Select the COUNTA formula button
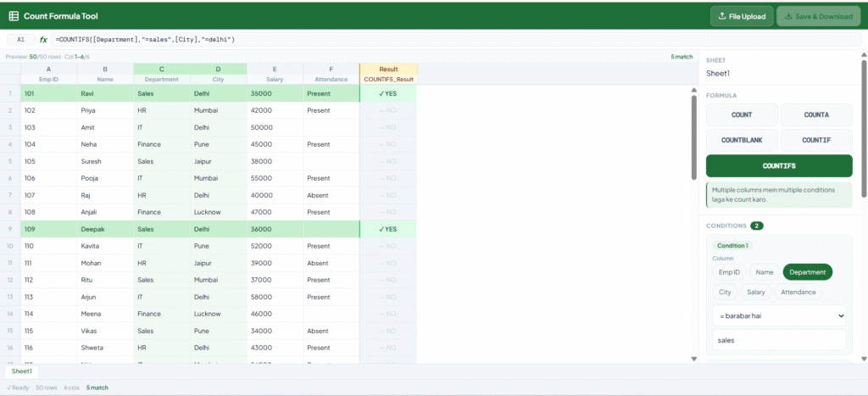This screenshot has height=396, width=868. coord(816,114)
